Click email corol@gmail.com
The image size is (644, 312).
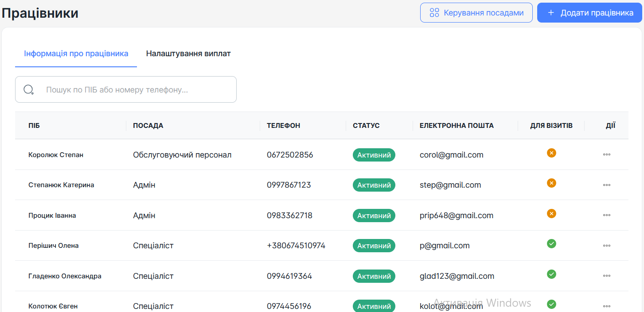point(452,155)
